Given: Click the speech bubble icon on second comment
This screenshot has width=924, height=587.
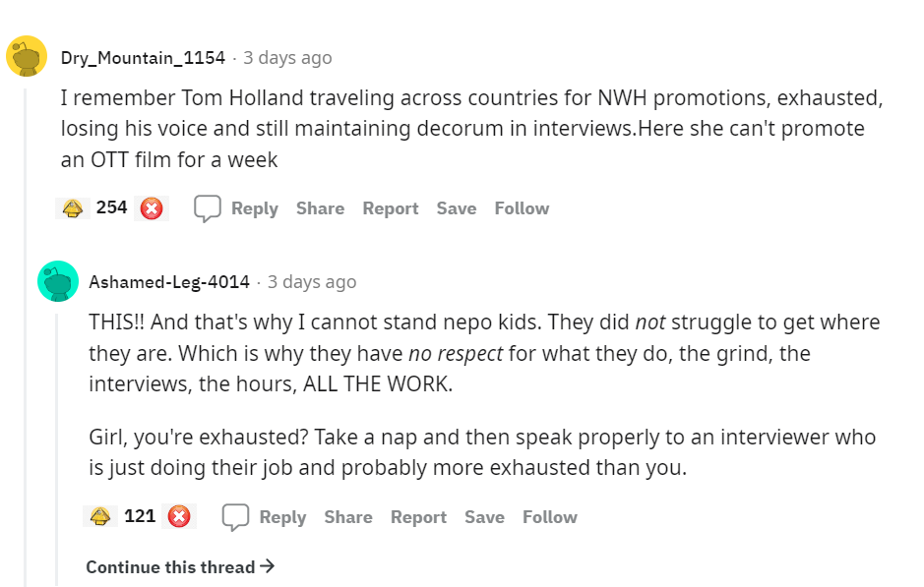Looking at the screenshot, I should [236, 517].
